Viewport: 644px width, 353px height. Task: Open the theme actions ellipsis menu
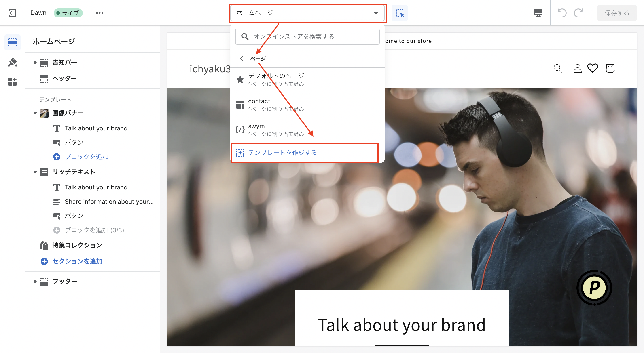pos(100,13)
